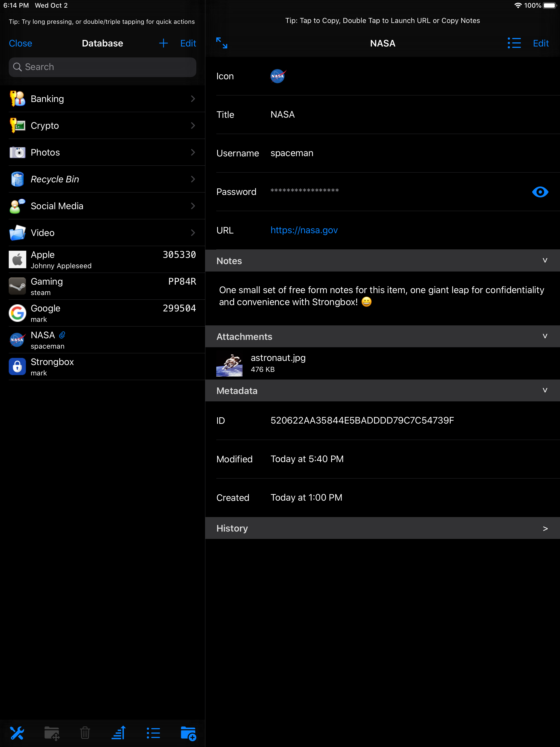Open the sort order icon
Image resolution: width=560 pixels, height=747 pixels.
pyautogui.click(x=119, y=733)
